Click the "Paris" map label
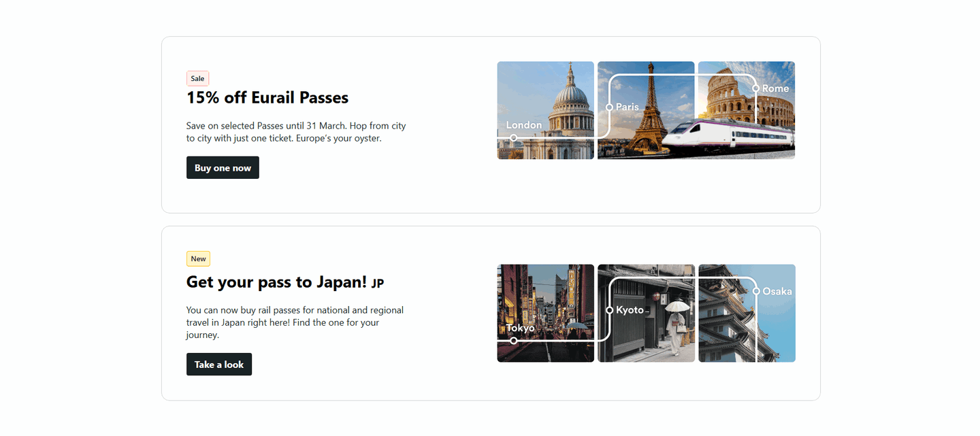Screen dimensions: 980x436 point(627,107)
